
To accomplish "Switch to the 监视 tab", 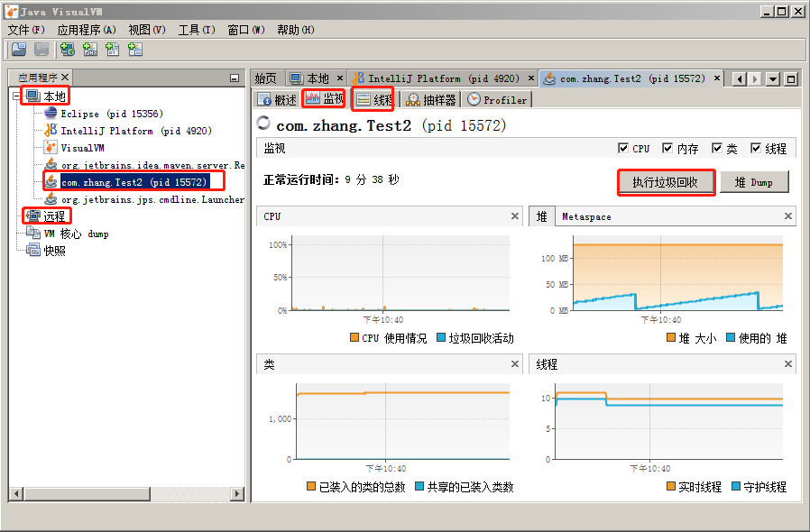I will 325,98.
